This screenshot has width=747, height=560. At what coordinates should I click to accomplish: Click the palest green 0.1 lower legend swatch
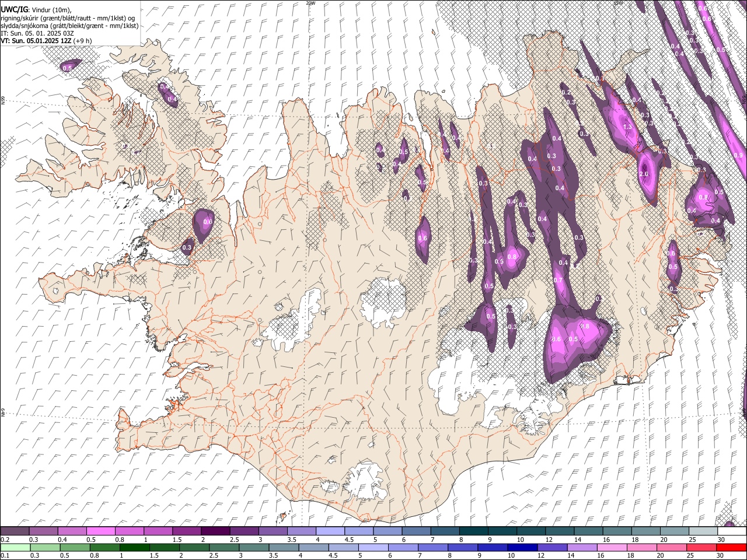coord(15,548)
